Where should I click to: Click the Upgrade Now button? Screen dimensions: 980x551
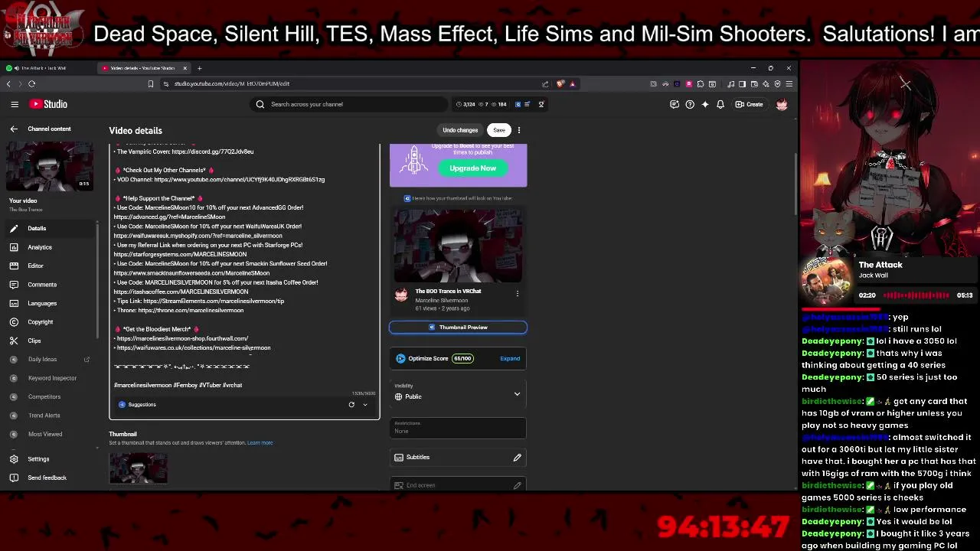tap(472, 168)
